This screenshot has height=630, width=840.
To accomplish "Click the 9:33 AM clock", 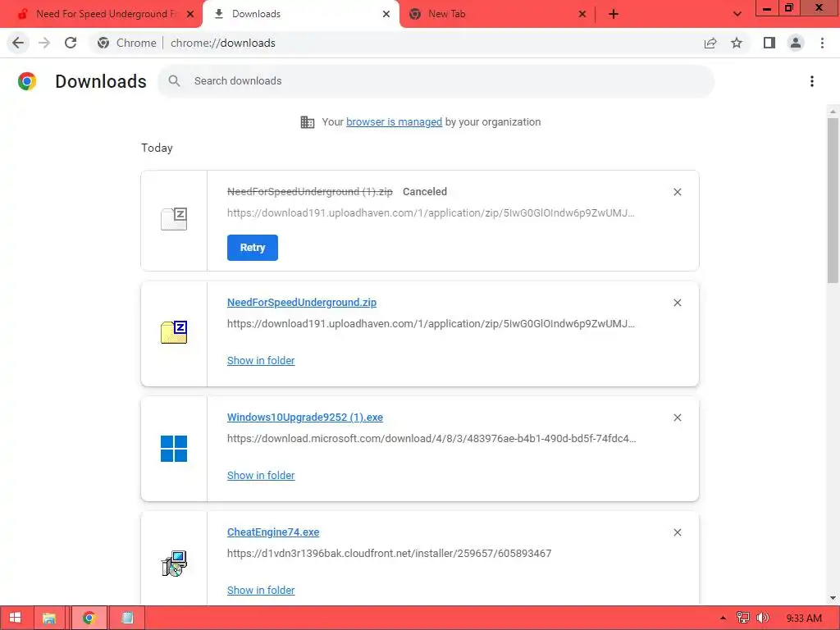I will (x=804, y=619).
